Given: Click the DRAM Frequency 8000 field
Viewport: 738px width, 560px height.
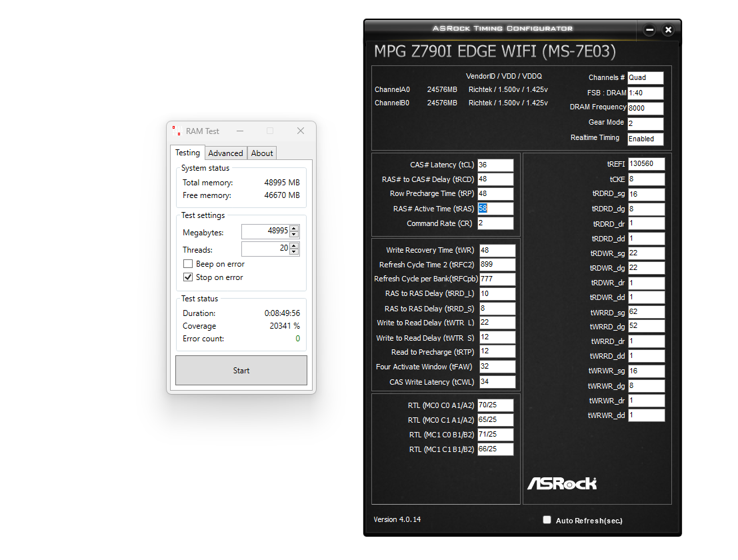Looking at the screenshot, I should [x=645, y=108].
